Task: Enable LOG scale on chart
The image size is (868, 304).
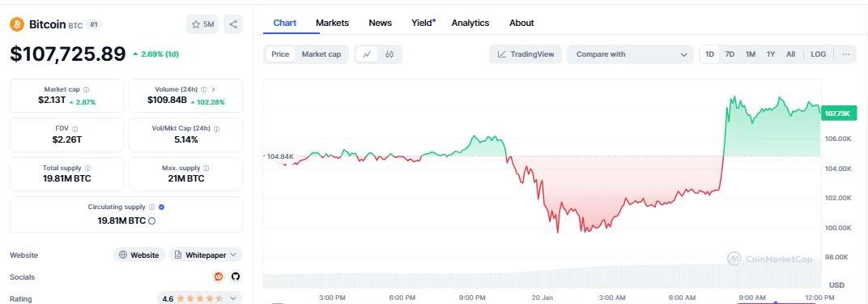Action: coord(818,54)
